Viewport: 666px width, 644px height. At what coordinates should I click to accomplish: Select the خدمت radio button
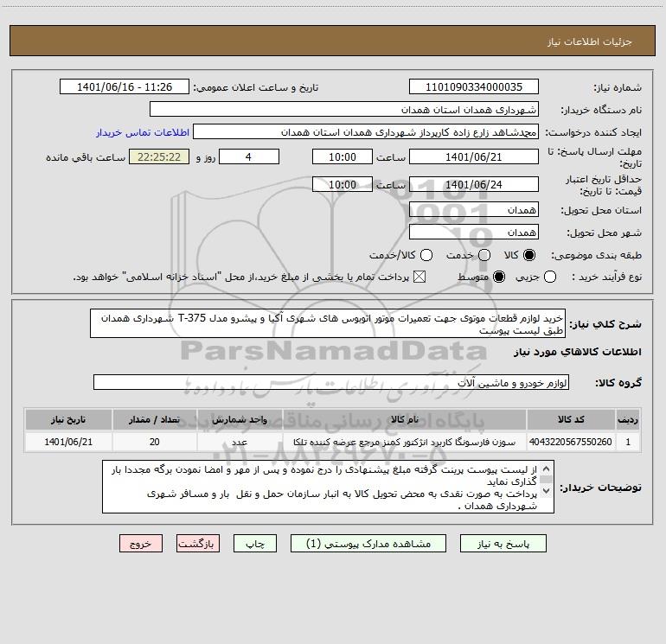coord(484,255)
